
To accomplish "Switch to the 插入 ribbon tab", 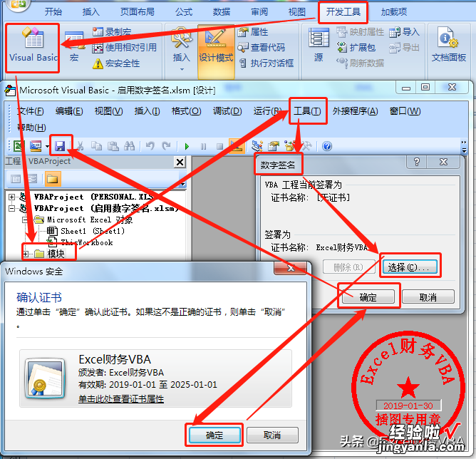I will coord(90,12).
